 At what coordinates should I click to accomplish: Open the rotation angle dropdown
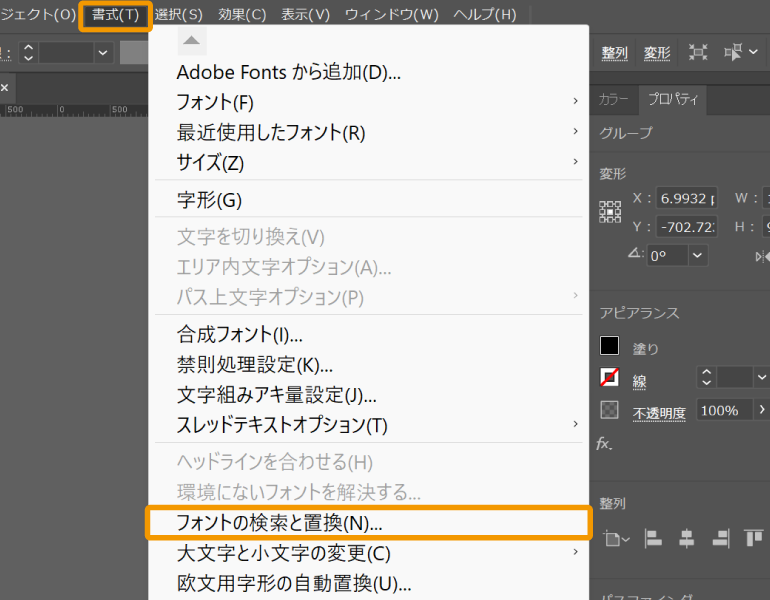pos(697,255)
